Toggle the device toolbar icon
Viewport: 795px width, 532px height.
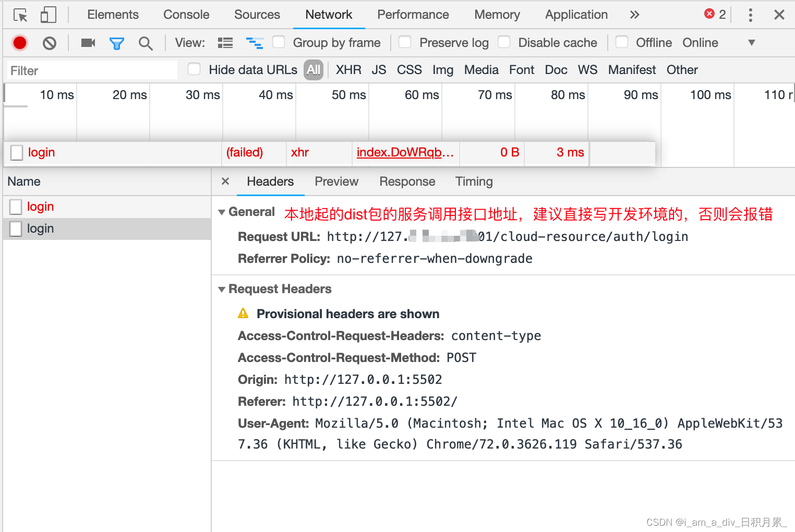tap(48, 15)
